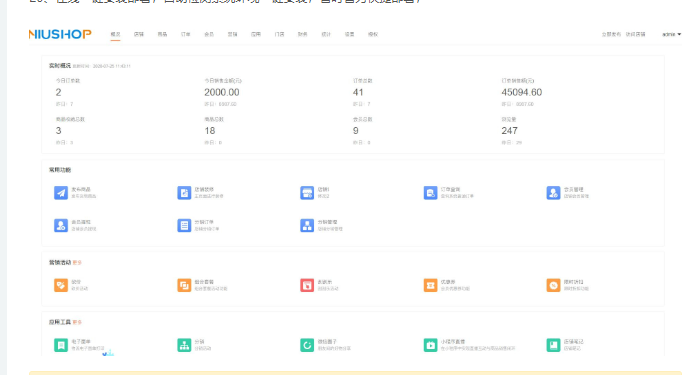
Task: Click the blue paper-plane publish product icon
Action: click(61, 193)
